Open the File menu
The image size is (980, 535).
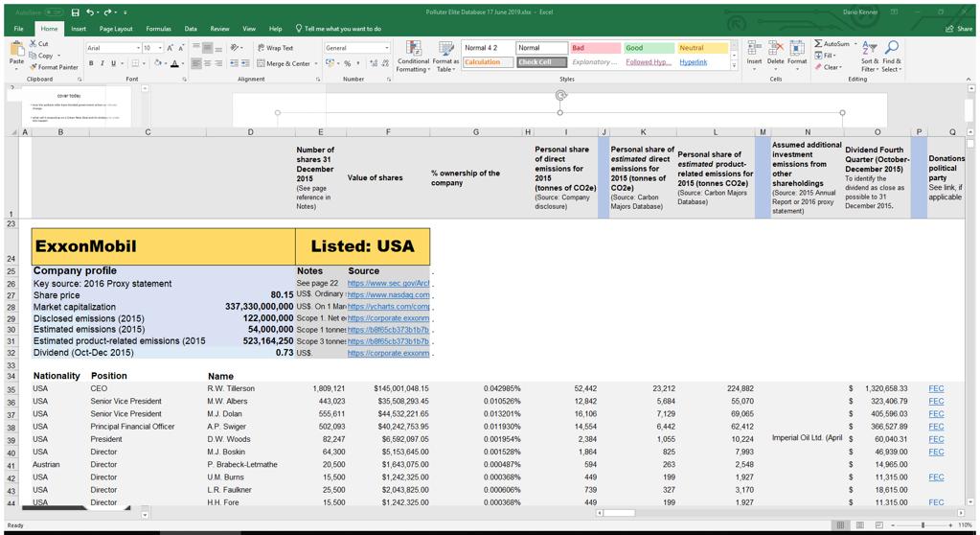[19, 29]
